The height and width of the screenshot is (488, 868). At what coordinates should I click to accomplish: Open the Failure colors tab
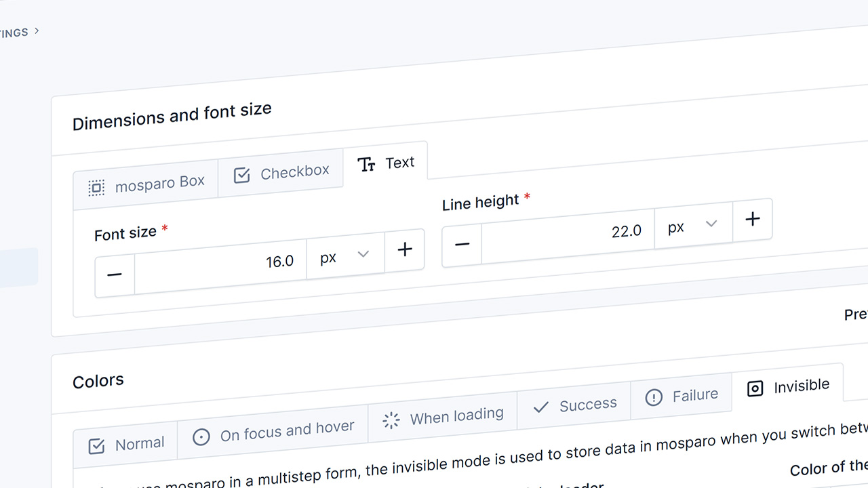pyautogui.click(x=682, y=396)
